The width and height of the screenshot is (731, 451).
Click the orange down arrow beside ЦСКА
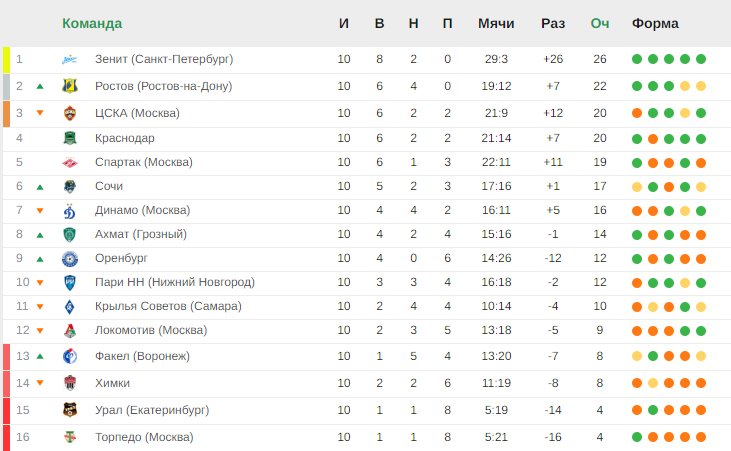[x=40, y=112]
